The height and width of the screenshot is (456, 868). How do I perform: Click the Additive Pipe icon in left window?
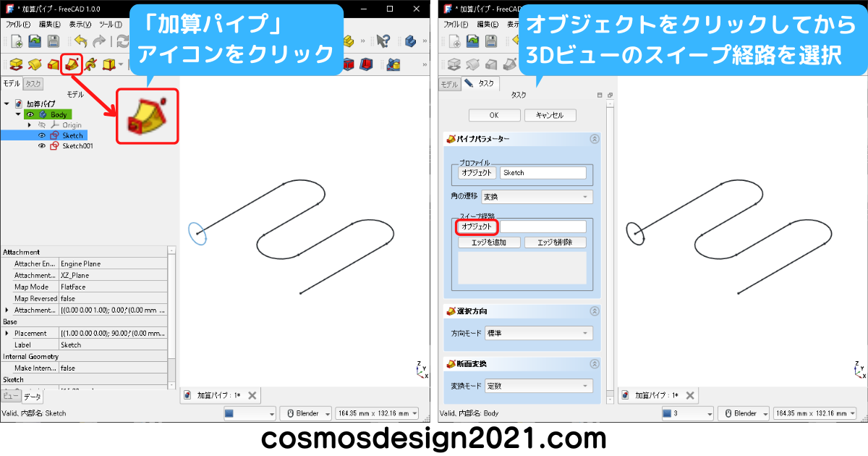[72, 64]
